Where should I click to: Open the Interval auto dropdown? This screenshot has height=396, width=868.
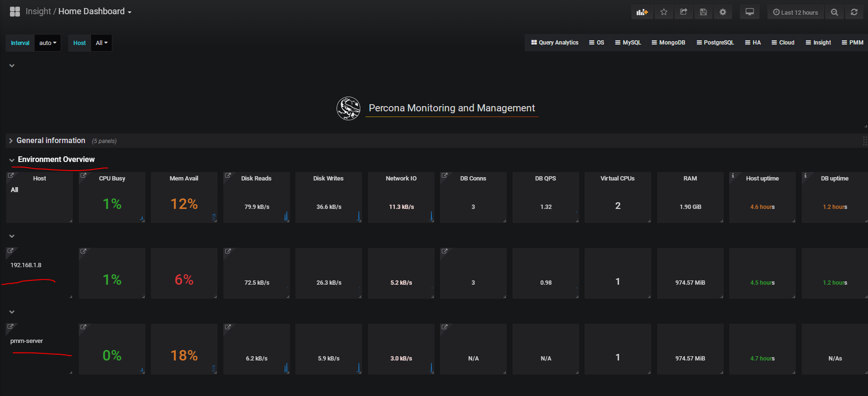(47, 43)
